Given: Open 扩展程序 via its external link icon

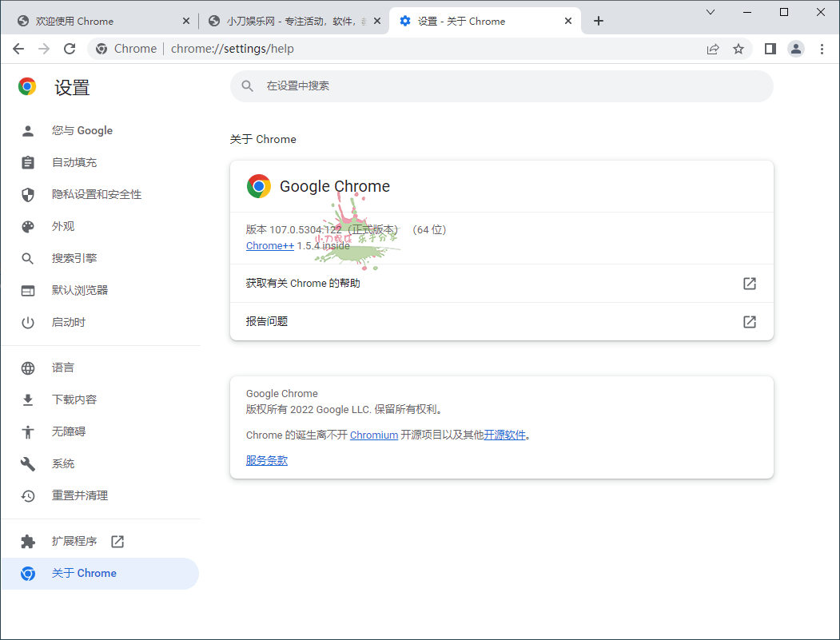Looking at the screenshot, I should 117,541.
